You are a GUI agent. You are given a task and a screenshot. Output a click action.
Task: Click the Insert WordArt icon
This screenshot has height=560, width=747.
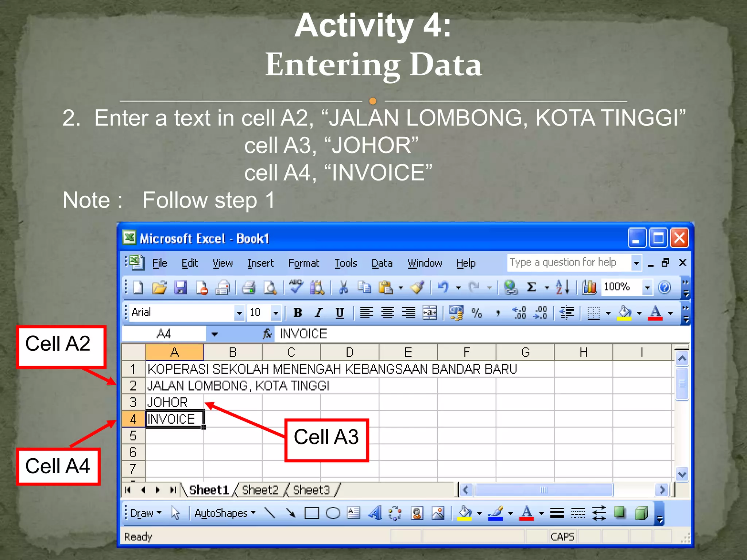pyautogui.click(x=375, y=513)
